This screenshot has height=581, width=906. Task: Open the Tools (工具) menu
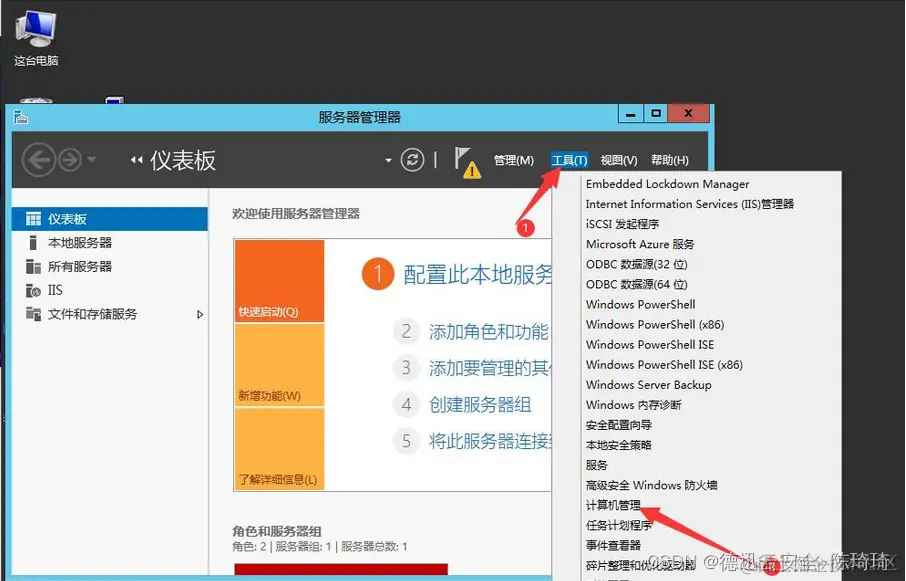[x=569, y=161]
